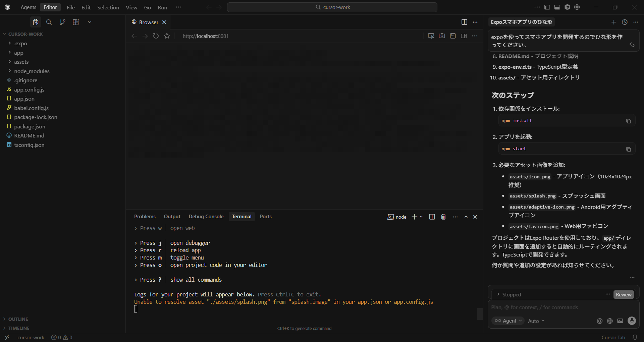
Task: Switch to the Debug Console tab
Action: tap(206, 217)
